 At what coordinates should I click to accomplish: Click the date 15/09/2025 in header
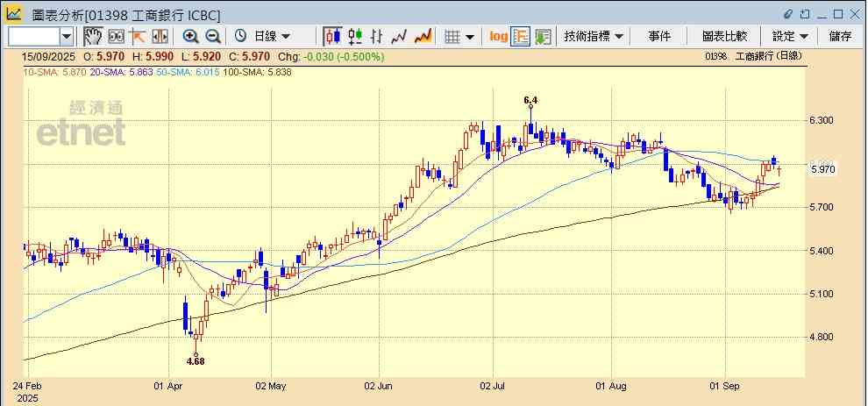(50, 56)
